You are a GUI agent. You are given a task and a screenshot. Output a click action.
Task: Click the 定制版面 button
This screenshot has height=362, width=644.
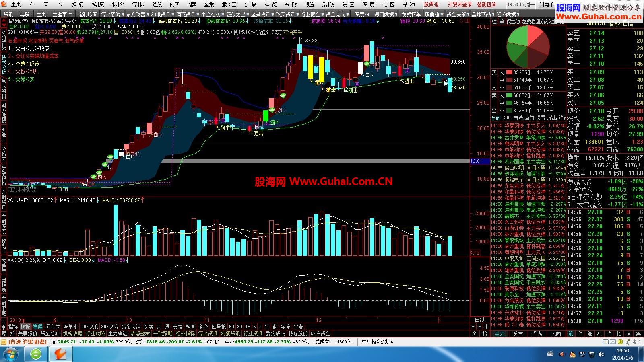tap(87, 14)
